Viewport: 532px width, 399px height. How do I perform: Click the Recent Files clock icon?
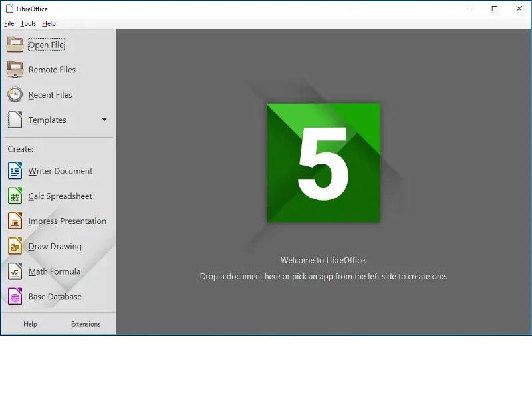pyautogui.click(x=15, y=94)
